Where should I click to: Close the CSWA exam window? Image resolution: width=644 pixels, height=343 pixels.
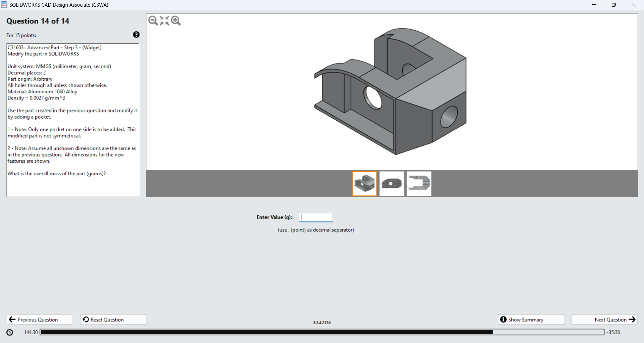pyautogui.click(x=634, y=5)
